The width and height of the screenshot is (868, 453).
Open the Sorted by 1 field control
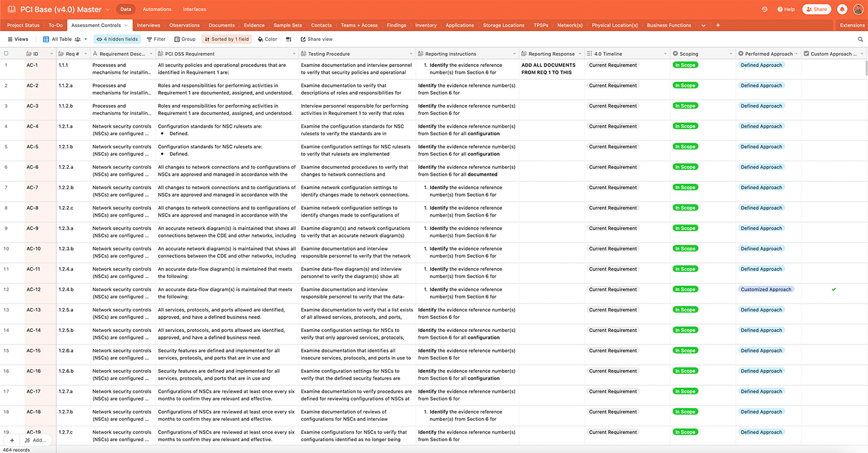coord(226,39)
